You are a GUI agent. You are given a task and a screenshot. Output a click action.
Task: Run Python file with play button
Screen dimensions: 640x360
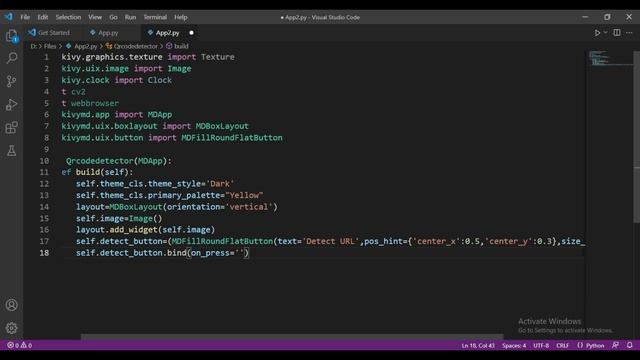point(597,33)
